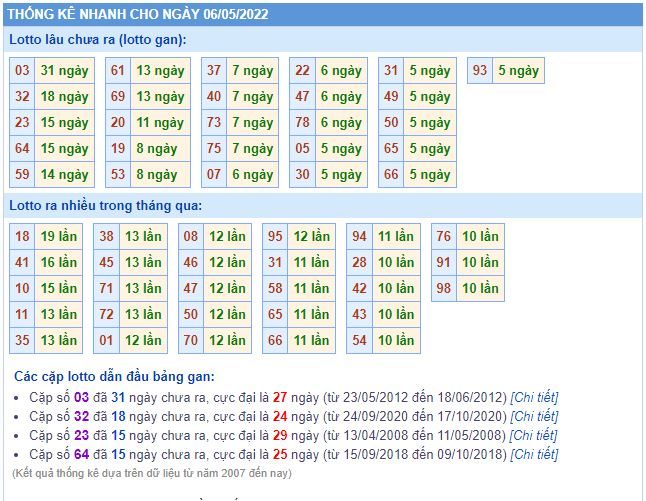Click the '16 lần' cell

[x=59, y=262]
